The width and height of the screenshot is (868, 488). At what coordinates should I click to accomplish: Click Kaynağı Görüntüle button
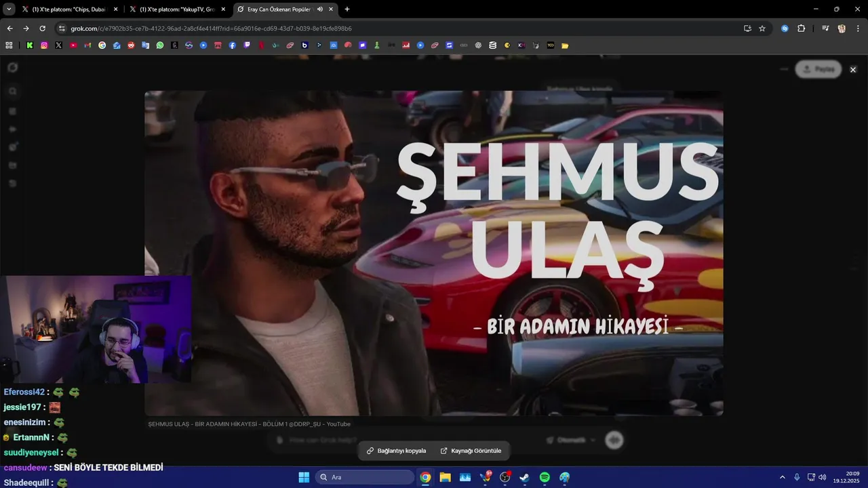pos(471,451)
